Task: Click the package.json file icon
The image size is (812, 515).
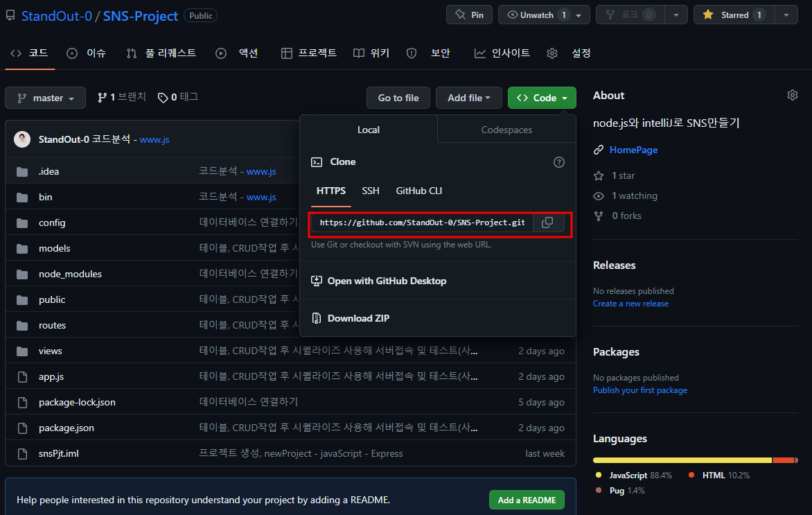Action: 22,428
